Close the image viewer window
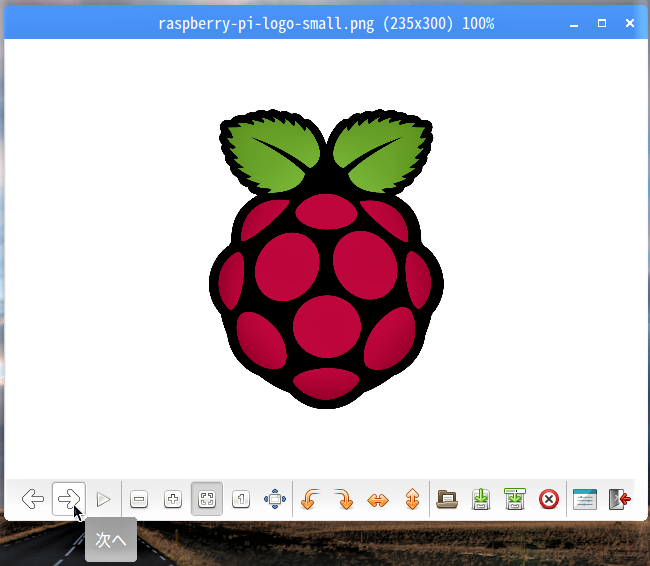This screenshot has width=650, height=566. 630,23
